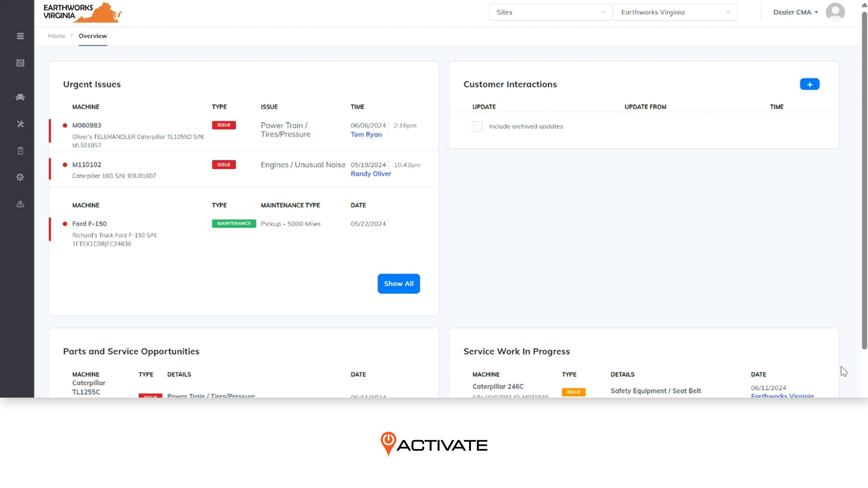Select the Overview tab
This screenshot has width=868, height=488.
tap(93, 36)
